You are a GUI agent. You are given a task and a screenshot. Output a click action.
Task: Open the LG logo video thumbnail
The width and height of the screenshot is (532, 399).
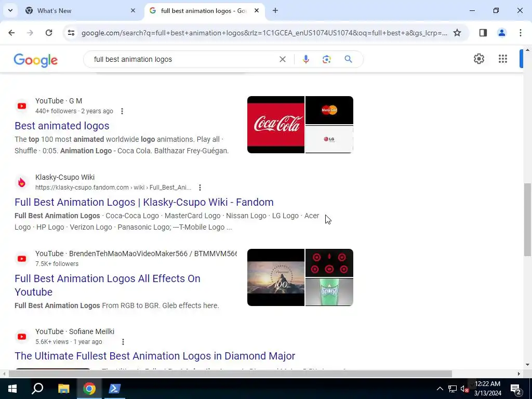[329, 139]
